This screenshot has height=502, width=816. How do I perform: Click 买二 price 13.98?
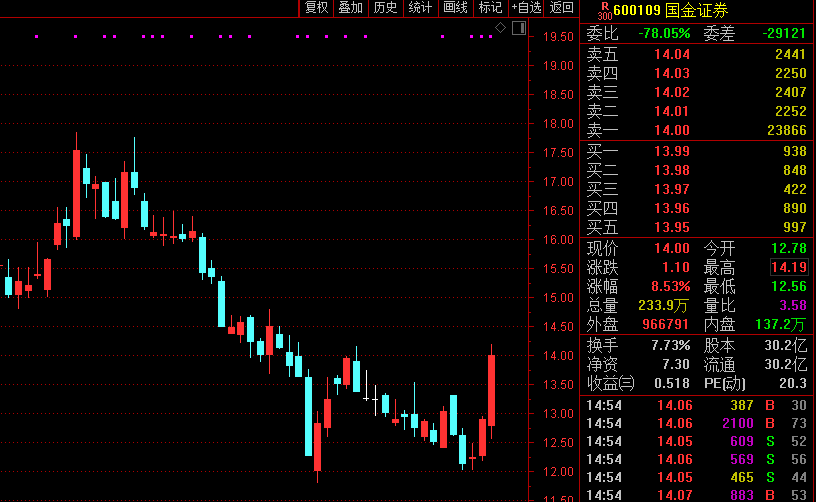671,171
